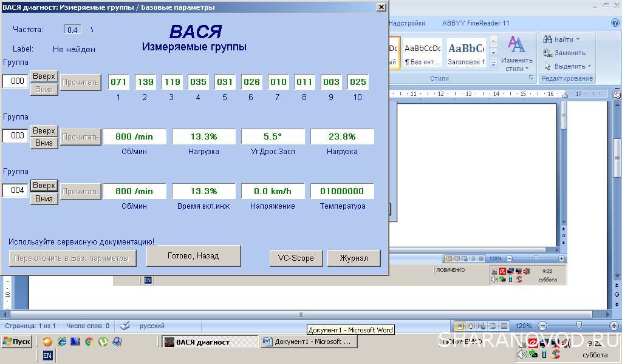Open the Styles pane dialog launcher
The image size is (622, 364).
(x=530, y=78)
